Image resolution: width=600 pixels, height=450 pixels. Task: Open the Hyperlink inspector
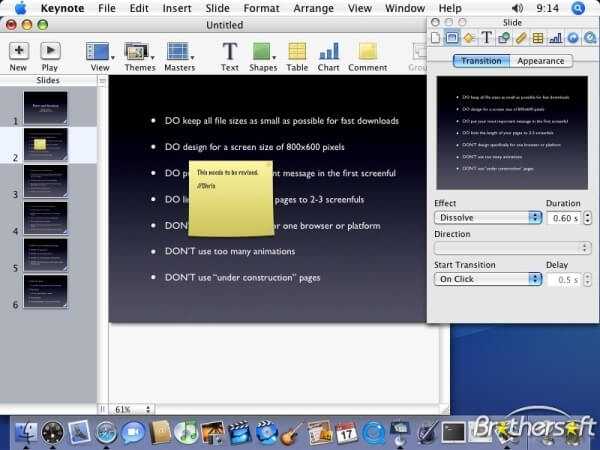pos(573,38)
